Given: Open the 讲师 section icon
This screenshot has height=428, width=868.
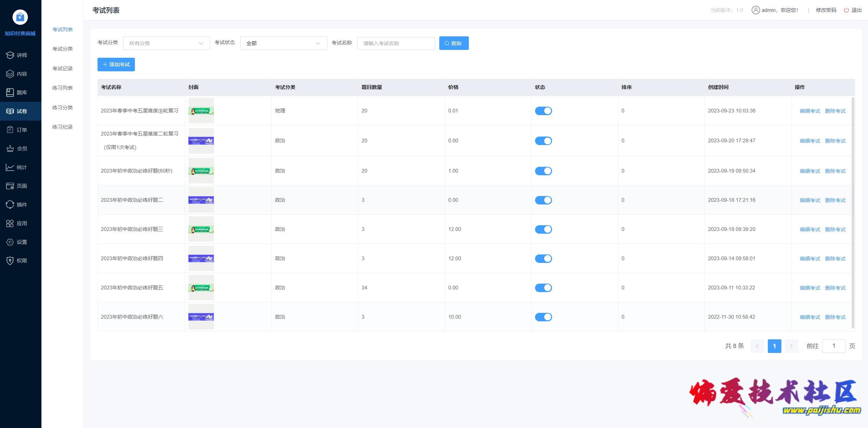Looking at the screenshot, I should [x=10, y=55].
